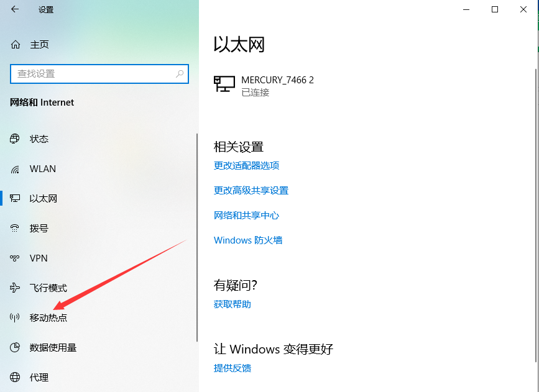539x392 pixels.
Task: Select the 数据使用量 pie chart icon
Action: (x=15, y=347)
